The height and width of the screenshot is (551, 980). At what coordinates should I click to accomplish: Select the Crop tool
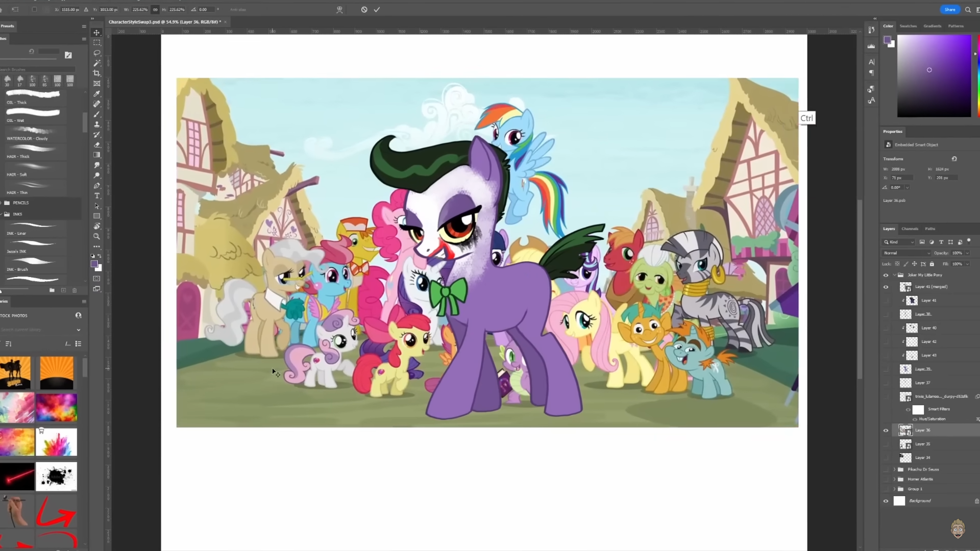96,73
